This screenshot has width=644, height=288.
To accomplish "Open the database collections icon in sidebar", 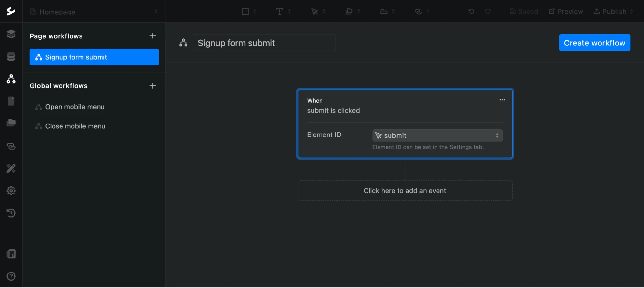I will coord(11,56).
